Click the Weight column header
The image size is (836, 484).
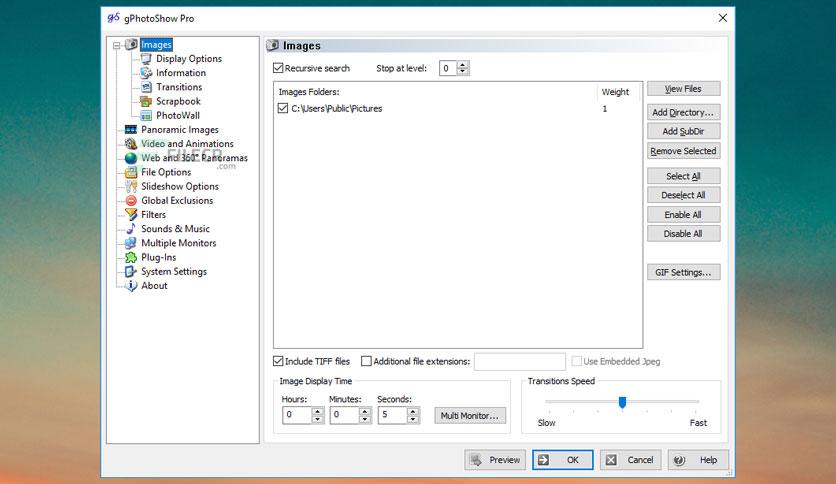click(x=618, y=92)
